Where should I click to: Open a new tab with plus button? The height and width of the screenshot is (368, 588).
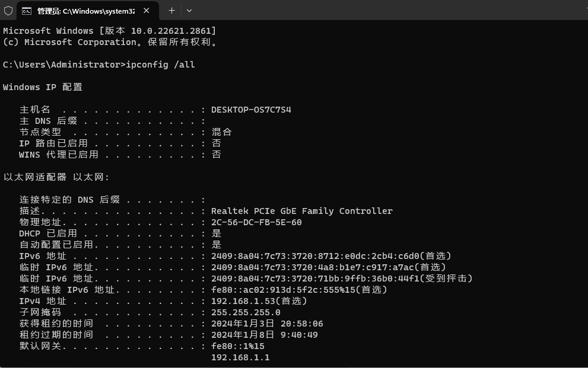(x=171, y=11)
